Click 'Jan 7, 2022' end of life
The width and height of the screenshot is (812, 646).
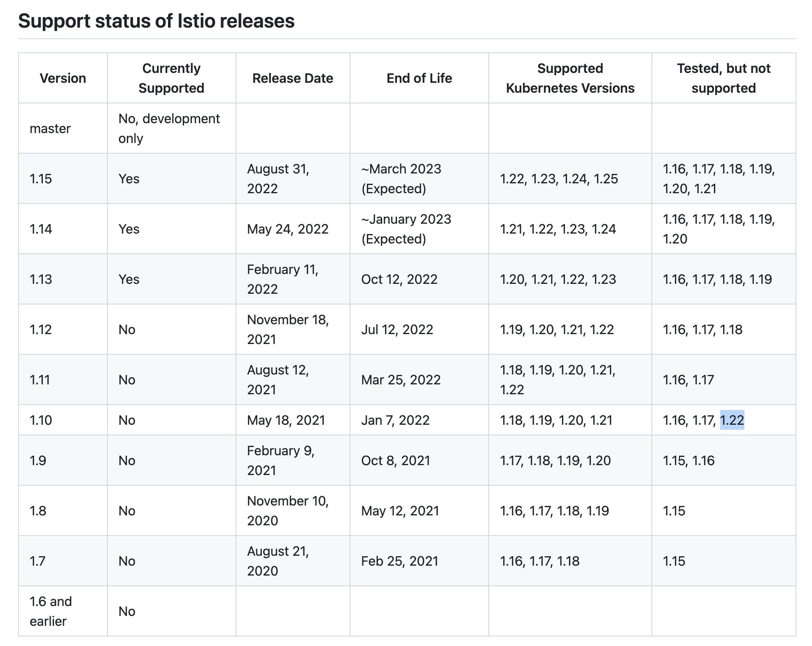point(419,420)
